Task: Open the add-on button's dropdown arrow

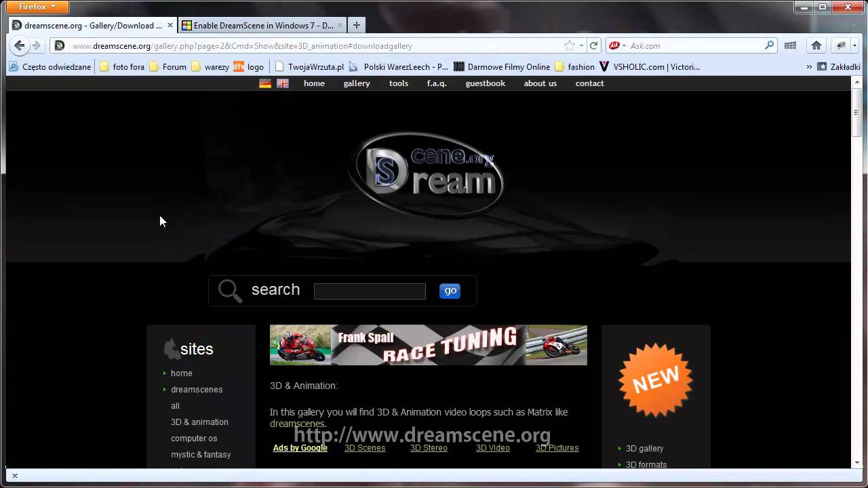Action: pos(854,45)
